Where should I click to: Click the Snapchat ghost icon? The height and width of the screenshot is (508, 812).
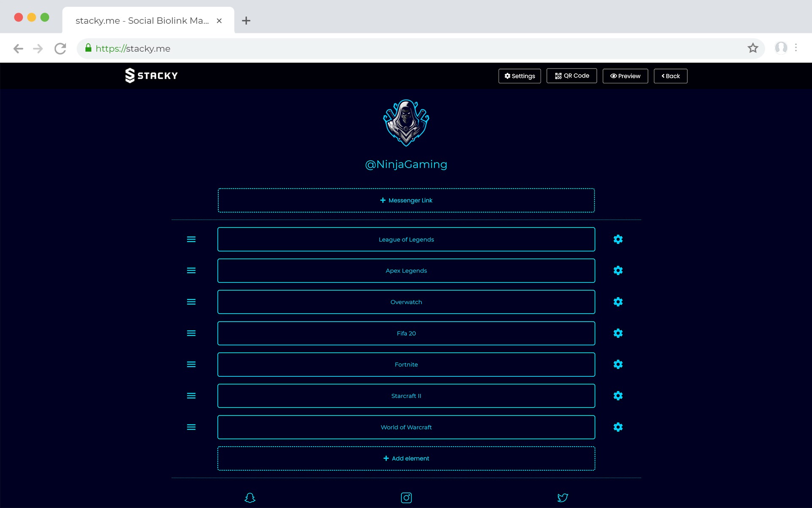250,497
